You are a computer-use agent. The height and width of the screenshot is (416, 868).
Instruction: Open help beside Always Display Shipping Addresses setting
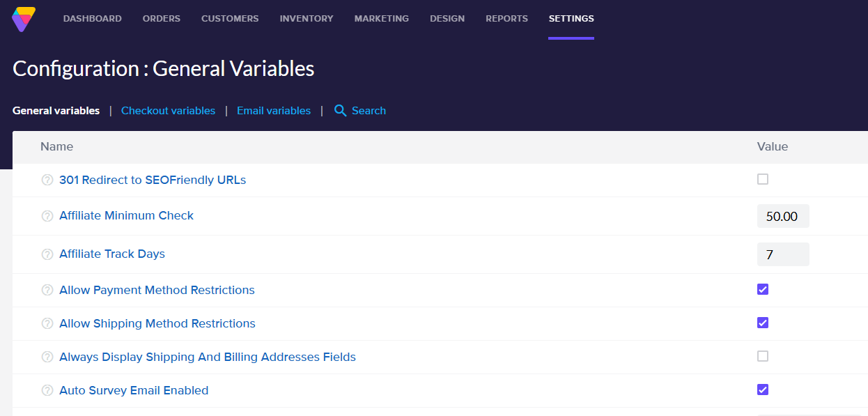[x=47, y=357]
